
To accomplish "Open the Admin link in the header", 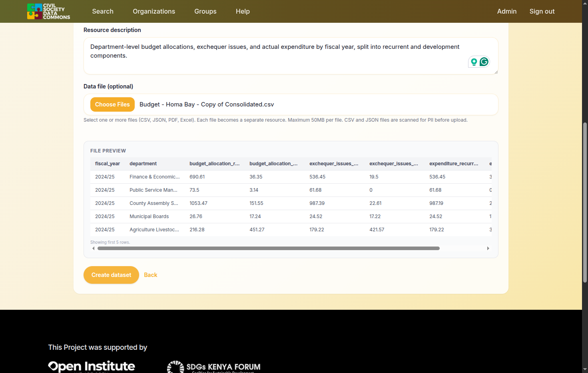I will tap(507, 11).
